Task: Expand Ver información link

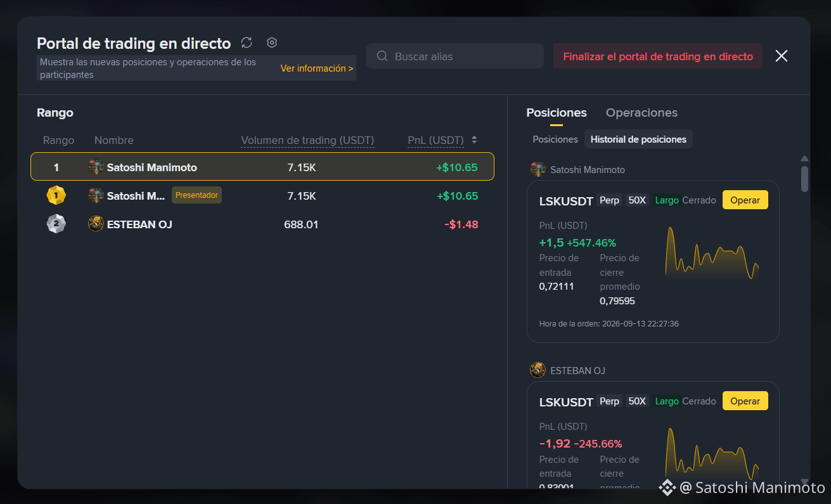Action: [317, 68]
